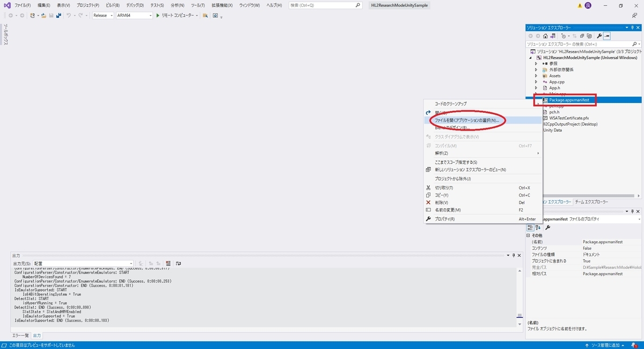Screen dimensions: 644x349
Task: Select 名前の変更(M) in context menu
Action: point(448,210)
